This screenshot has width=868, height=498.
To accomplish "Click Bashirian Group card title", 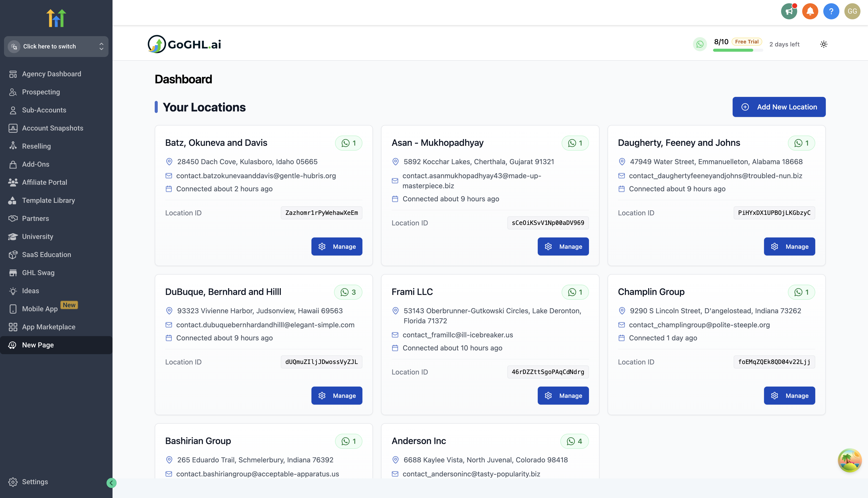I will tap(198, 441).
